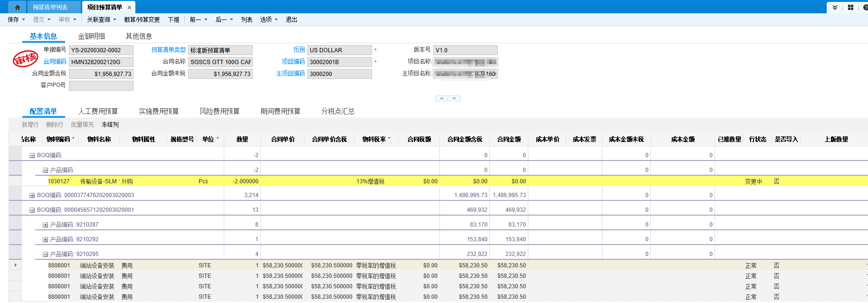Open the 后一 dropdown arrow
This screenshot has height=303, width=868.
click(x=231, y=19)
